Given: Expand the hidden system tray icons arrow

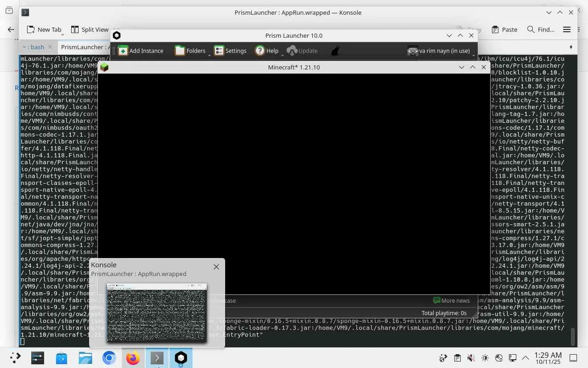Looking at the screenshot, I should [526, 358].
